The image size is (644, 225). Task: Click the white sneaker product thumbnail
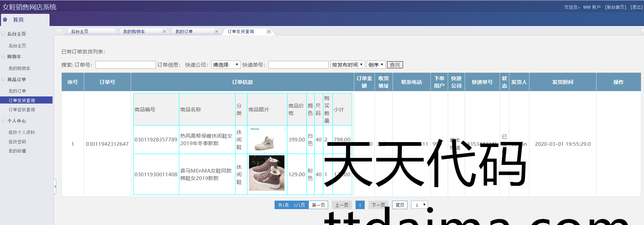[267, 139]
